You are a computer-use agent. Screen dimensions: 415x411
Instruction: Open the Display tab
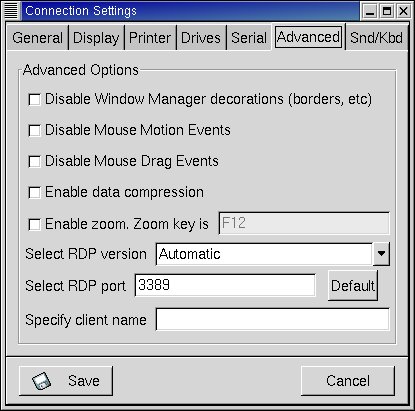pyautogui.click(x=96, y=38)
